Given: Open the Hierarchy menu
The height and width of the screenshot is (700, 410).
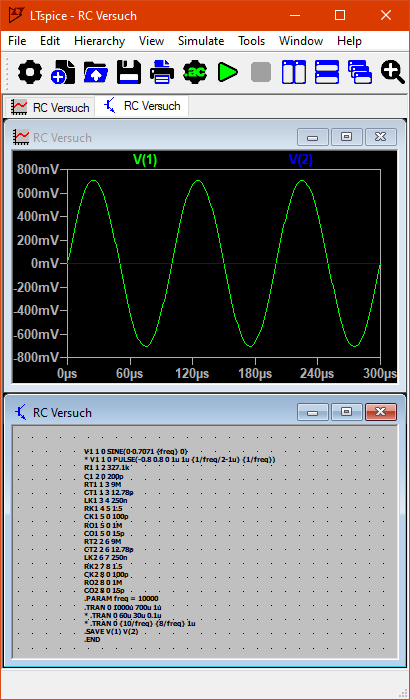Looking at the screenshot, I should point(100,41).
